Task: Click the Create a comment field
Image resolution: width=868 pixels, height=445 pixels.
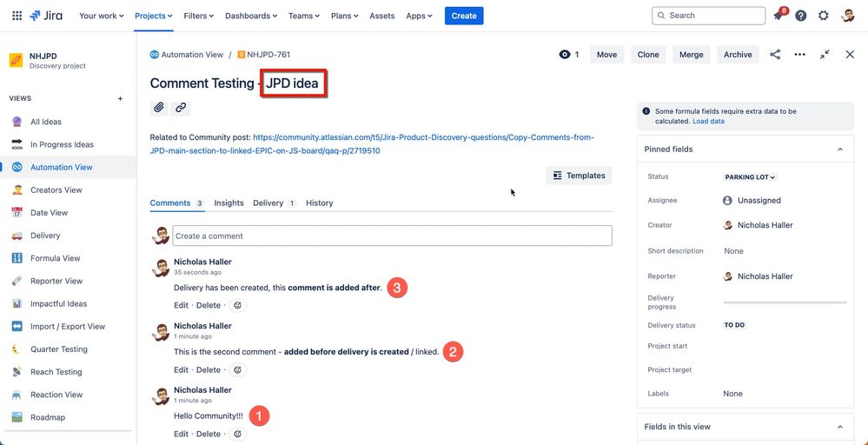Action: [x=392, y=236]
